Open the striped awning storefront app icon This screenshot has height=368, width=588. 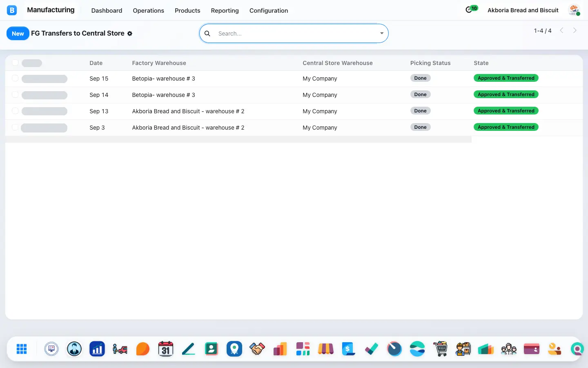coord(326,349)
